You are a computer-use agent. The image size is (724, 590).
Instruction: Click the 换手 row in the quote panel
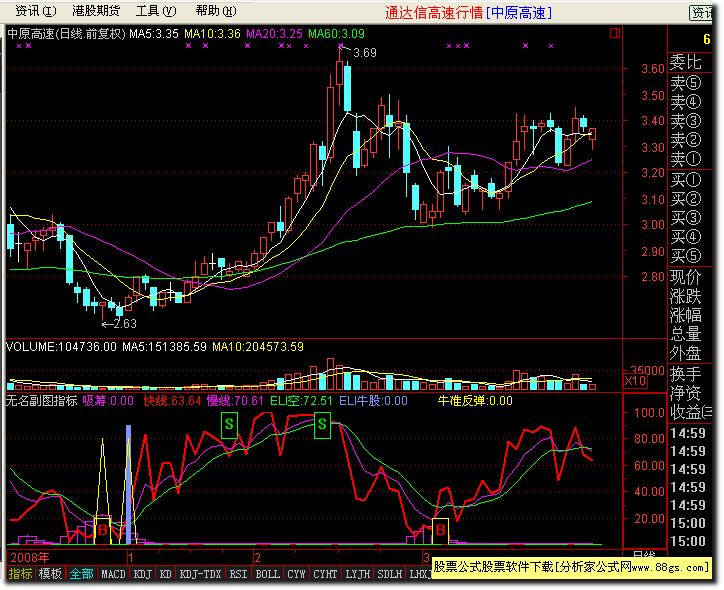pos(686,373)
